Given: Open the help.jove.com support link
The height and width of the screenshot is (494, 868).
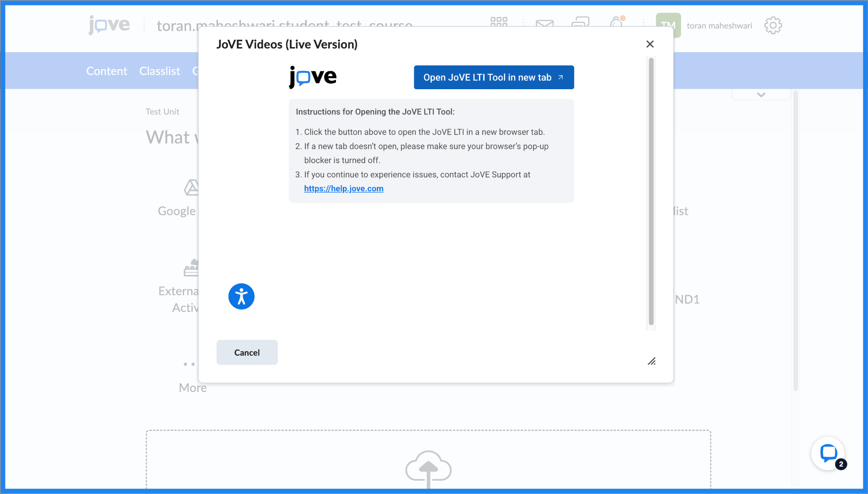Looking at the screenshot, I should tap(344, 188).
